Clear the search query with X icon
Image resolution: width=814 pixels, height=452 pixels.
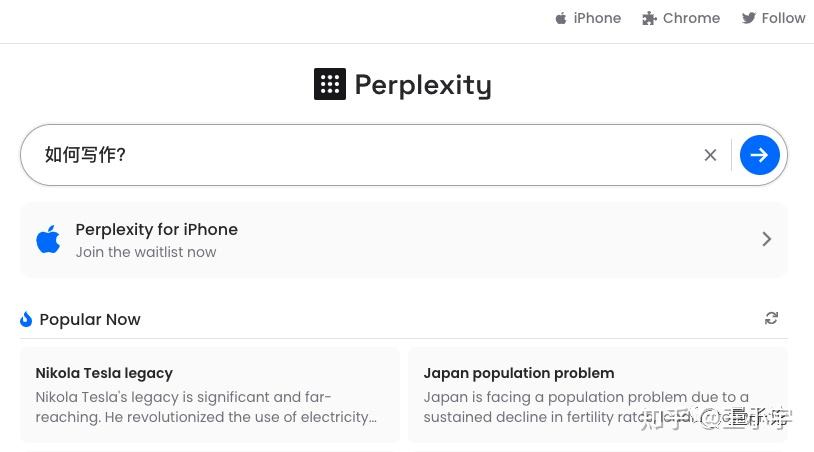[x=710, y=155]
